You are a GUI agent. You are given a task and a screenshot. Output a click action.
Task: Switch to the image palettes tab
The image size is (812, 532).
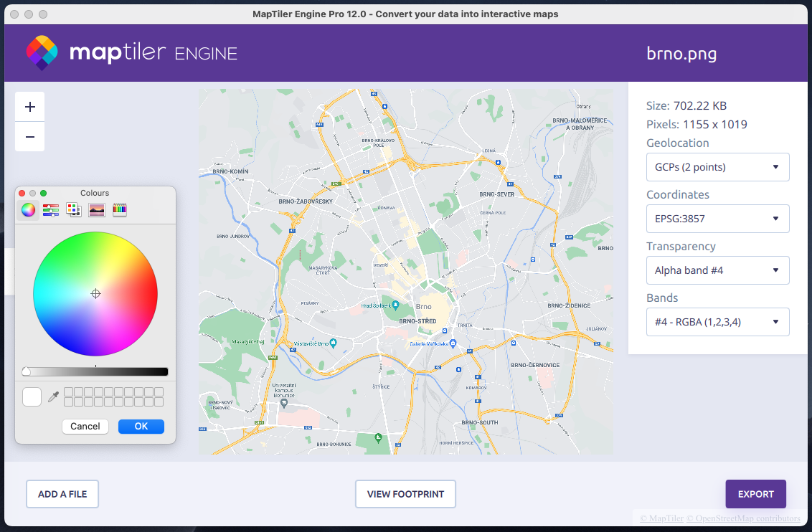pos(96,209)
